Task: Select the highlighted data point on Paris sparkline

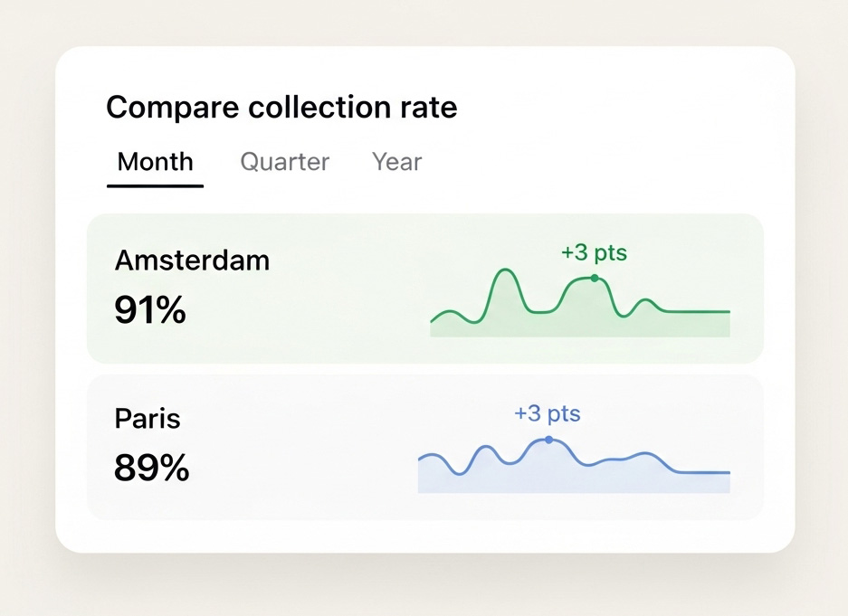Action: [x=548, y=440]
